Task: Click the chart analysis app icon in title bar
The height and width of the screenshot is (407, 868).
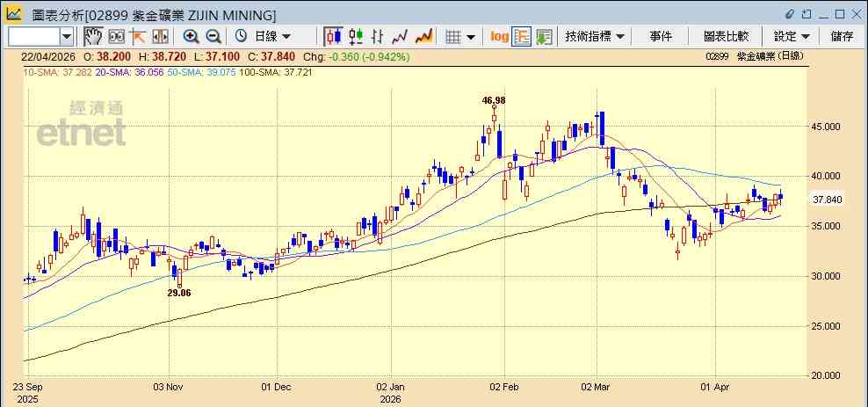Action: (x=14, y=13)
